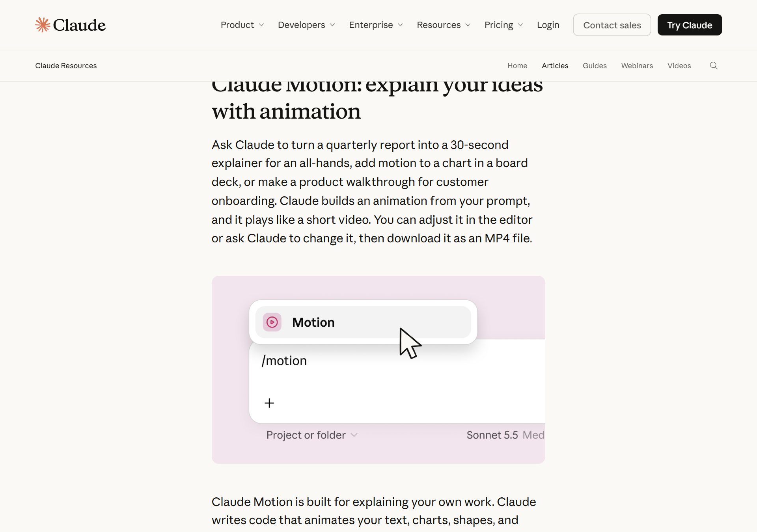757x532 pixels.
Task: Open the Guides tab
Action: click(x=595, y=66)
